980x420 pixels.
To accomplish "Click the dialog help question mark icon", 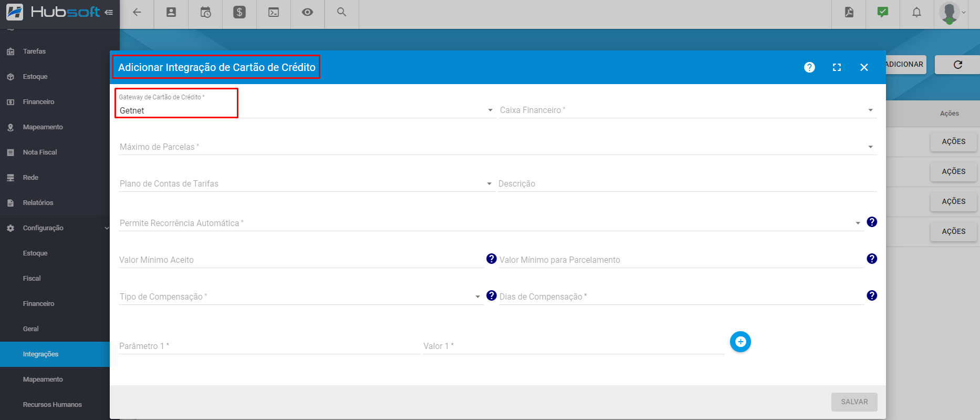I will [x=810, y=67].
